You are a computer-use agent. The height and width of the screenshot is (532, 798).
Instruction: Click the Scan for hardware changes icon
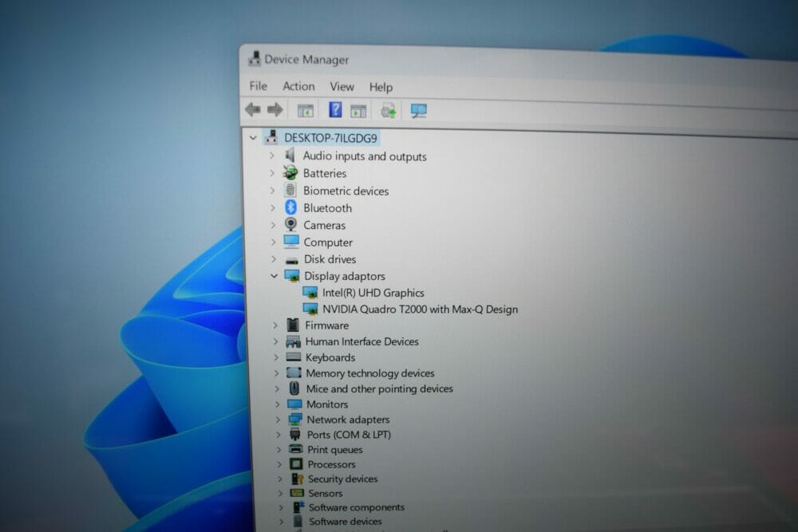pos(418,111)
